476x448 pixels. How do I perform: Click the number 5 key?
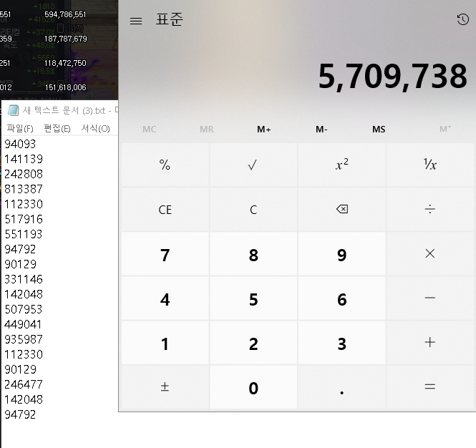click(253, 298)
